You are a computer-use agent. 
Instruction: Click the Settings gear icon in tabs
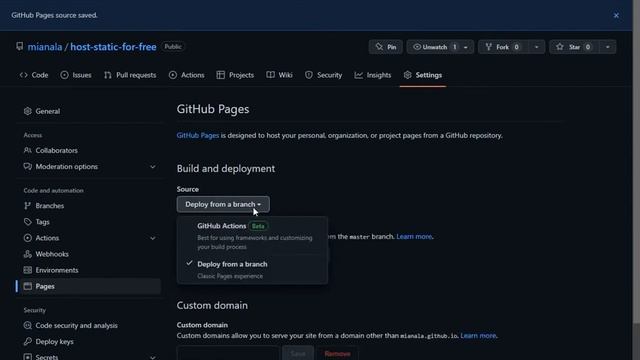407,75
